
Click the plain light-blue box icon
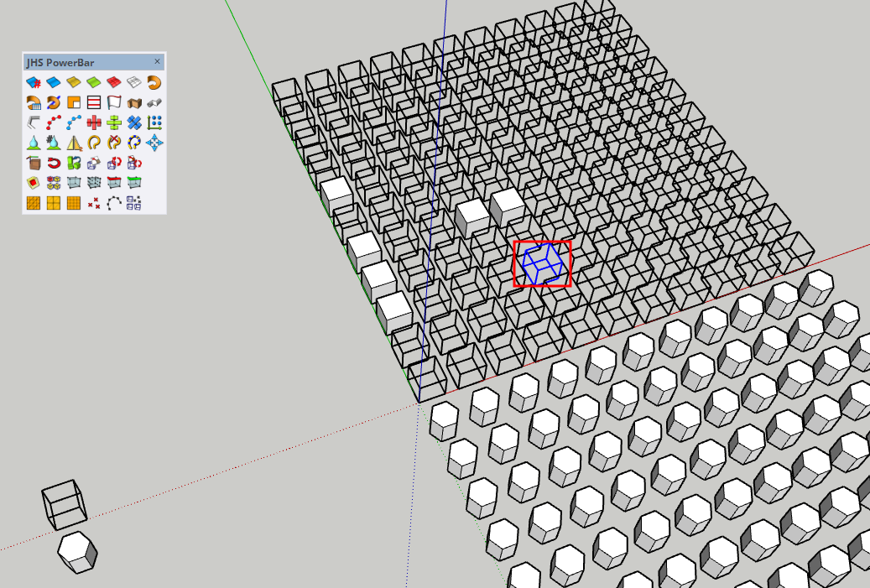[x=73, y=183]
